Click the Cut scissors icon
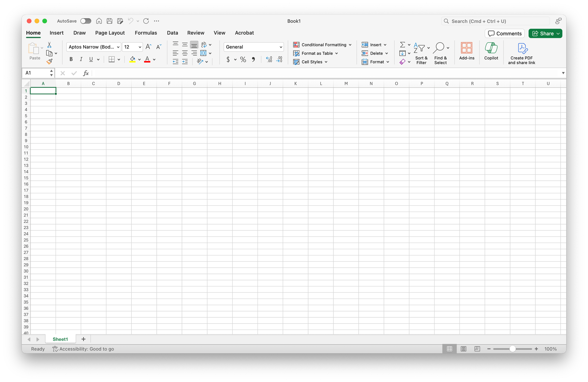Image resolution: width=588 pixels, height=382 pixels. click(49, 45)
